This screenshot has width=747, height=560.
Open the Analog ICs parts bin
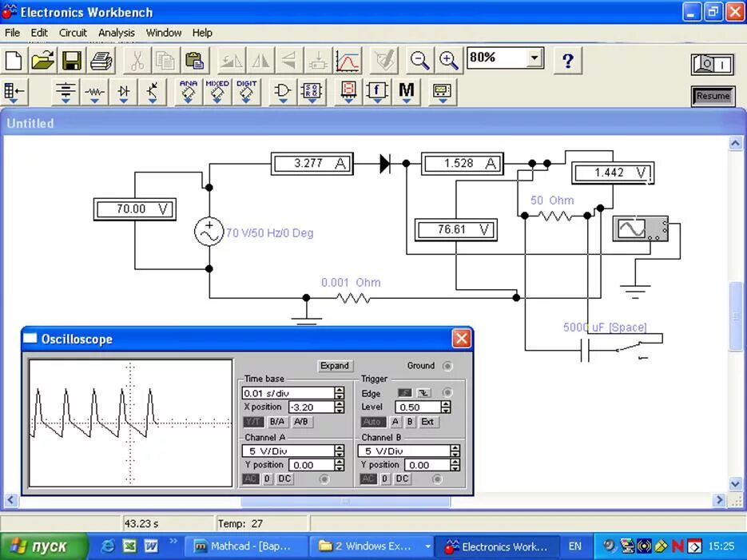coord(189,91)
